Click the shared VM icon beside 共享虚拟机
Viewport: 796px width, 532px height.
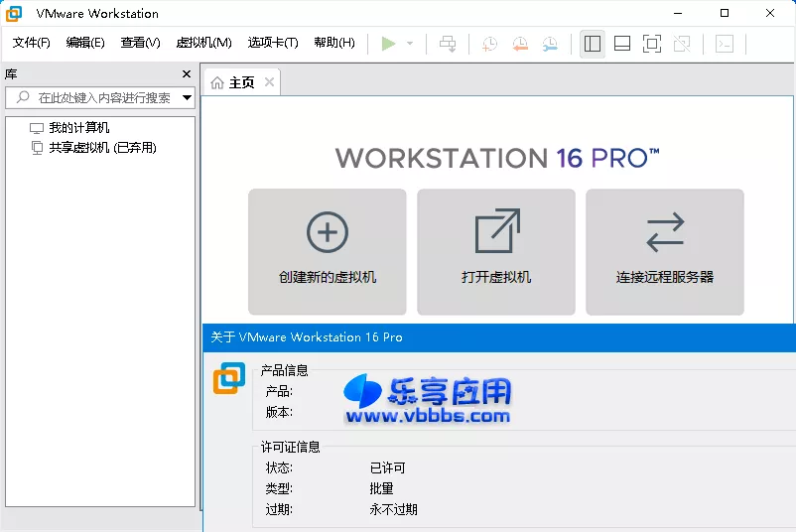tap(37, 148)
